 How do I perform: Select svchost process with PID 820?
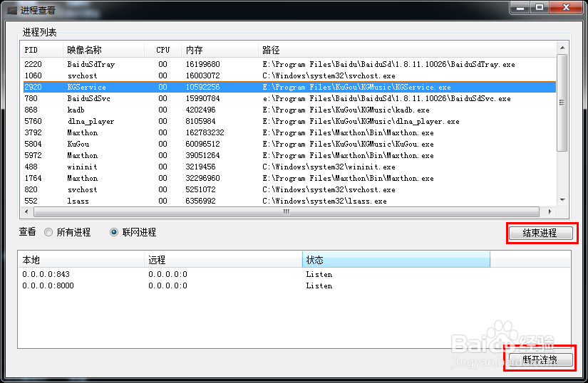click(x=289, y=190)
